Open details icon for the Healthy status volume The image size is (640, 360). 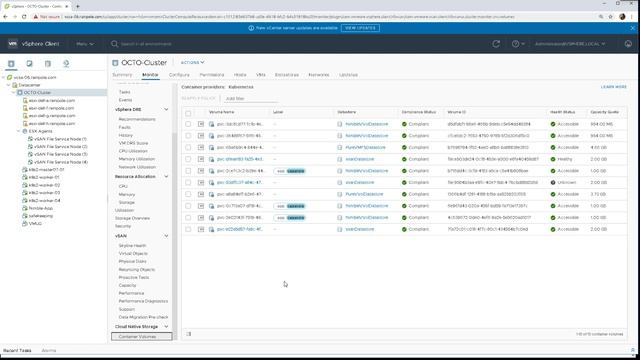(201, 159)
